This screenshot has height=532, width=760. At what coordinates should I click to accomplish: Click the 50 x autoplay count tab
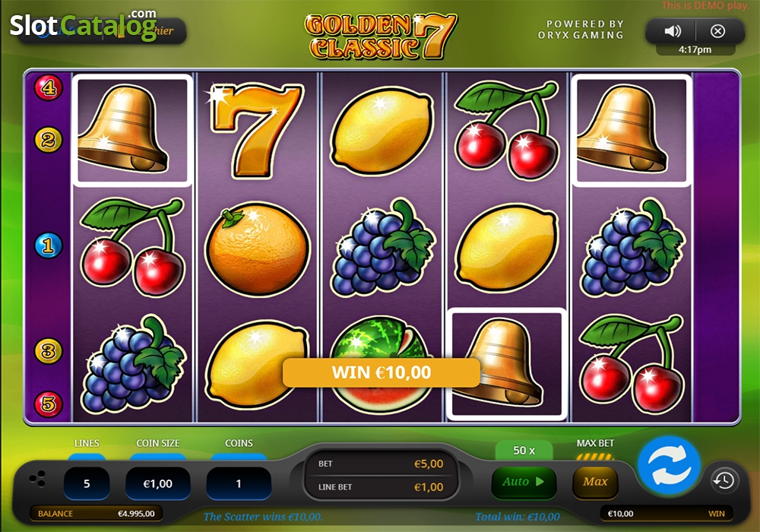pos(524,451)
